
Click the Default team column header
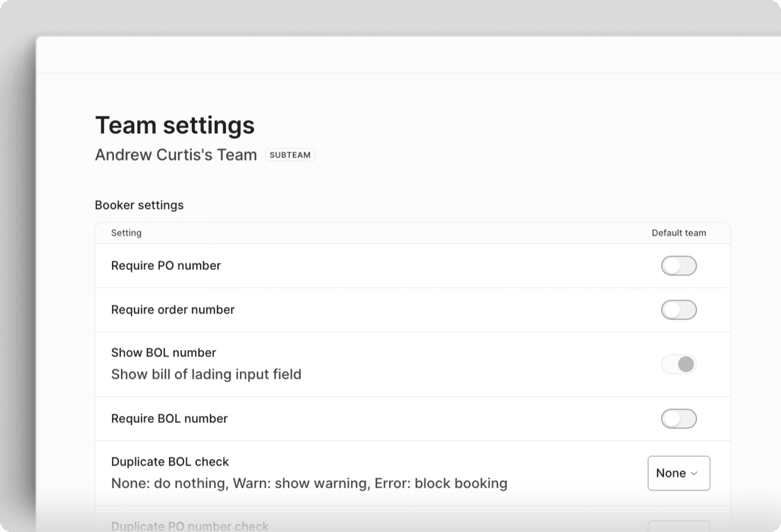tap(678, 233)
